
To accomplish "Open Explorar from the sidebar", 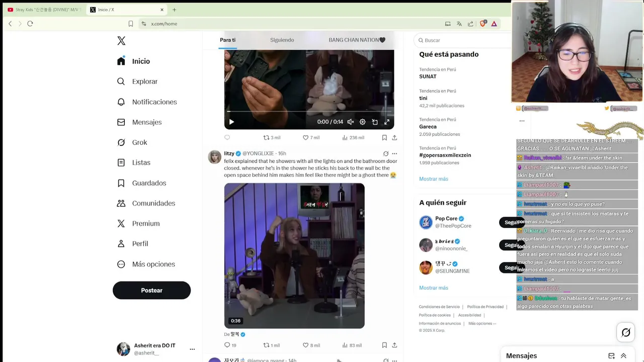I will pos(137,81).
